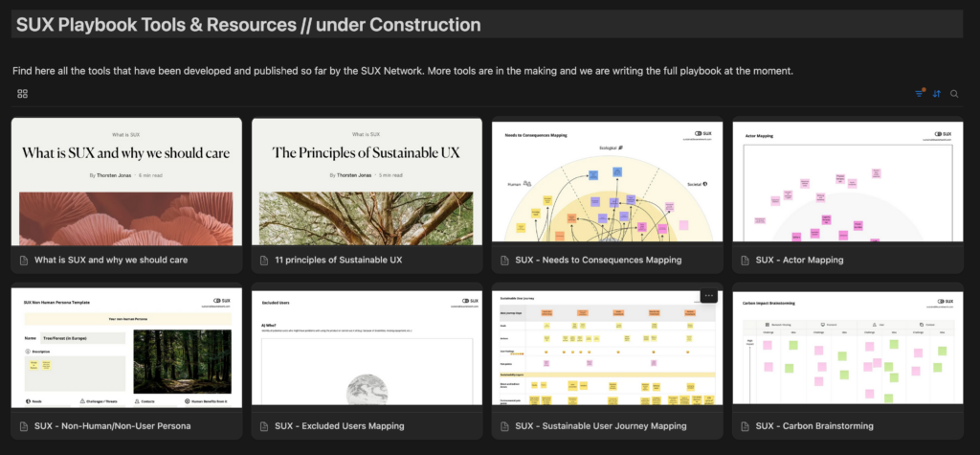Open SUX - Carbon Brainstorming page title
This screenshot has height=455, width=980.
tap(814, 426)
